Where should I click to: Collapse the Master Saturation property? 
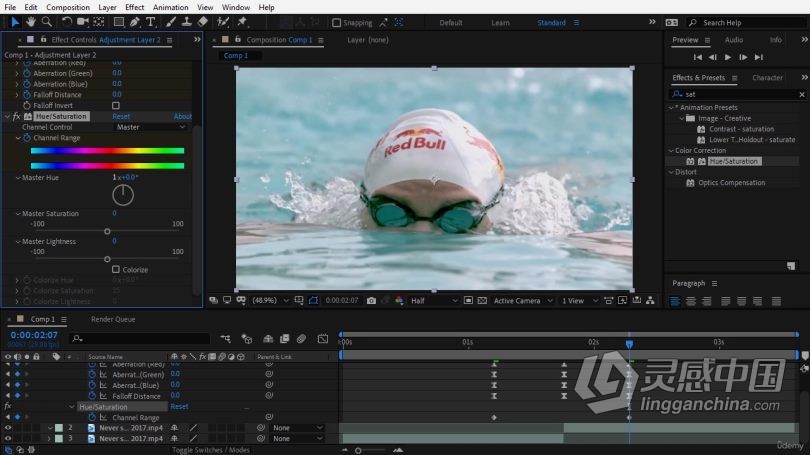[18, 214]
